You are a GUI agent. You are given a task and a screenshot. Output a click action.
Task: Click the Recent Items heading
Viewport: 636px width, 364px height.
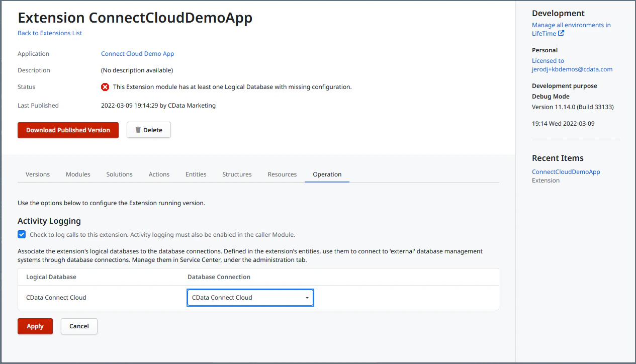tap(558, 158)
